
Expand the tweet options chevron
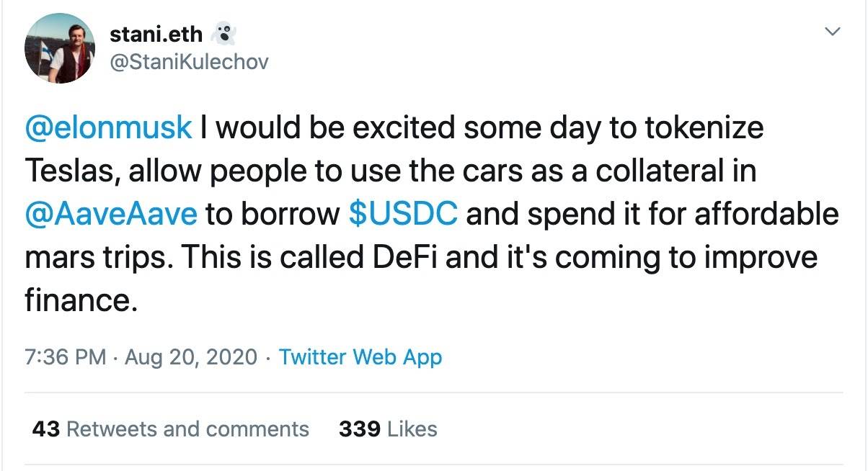832,32
